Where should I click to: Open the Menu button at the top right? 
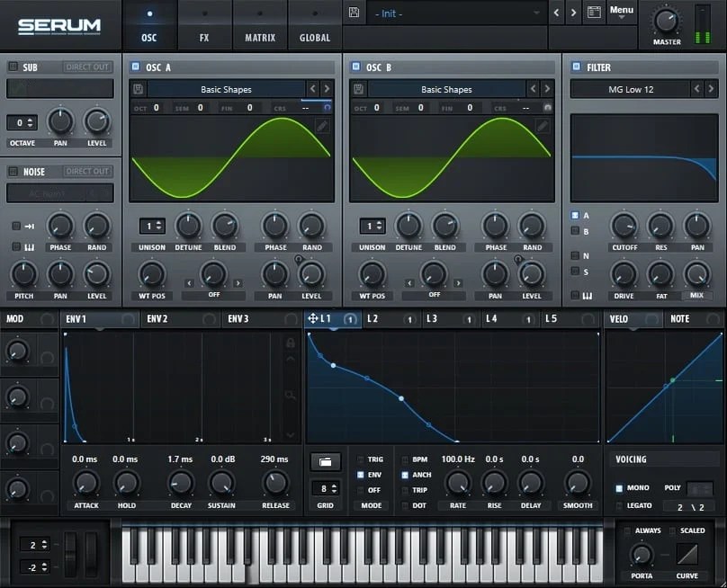[x=621, y=9]
